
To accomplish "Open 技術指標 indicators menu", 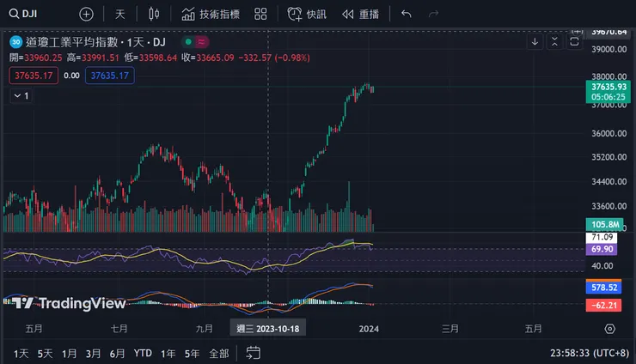I will pyautogui.click(x=211, y=15).
